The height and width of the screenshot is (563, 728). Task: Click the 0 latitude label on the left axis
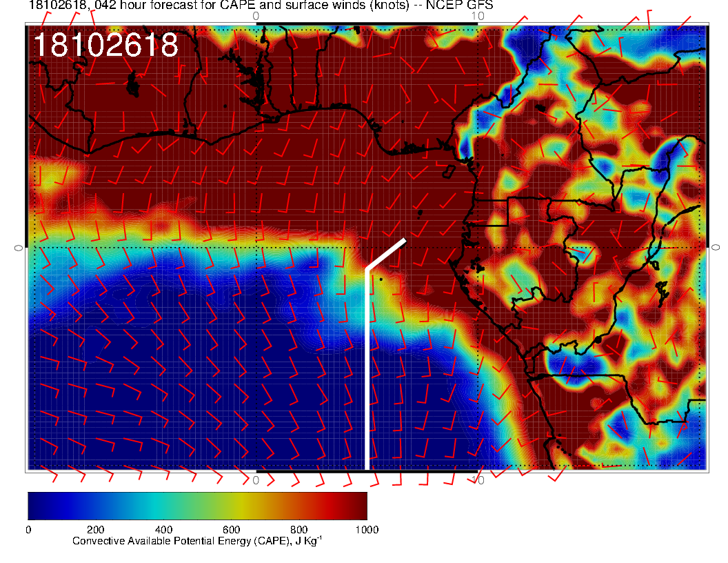(19, 247)
